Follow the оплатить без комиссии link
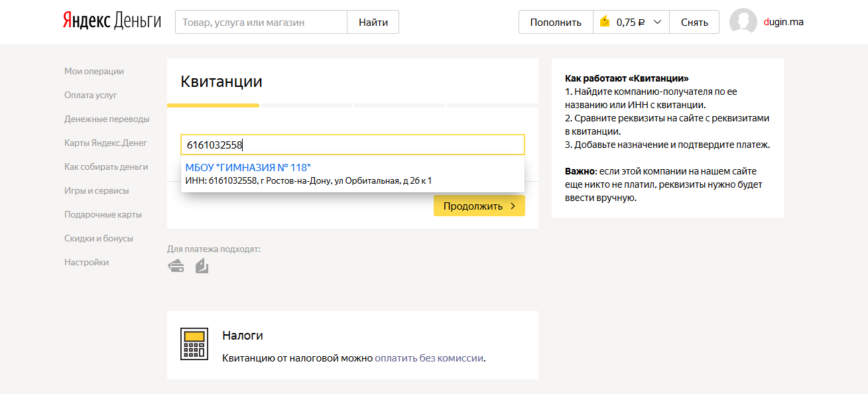 coord(429,358)
